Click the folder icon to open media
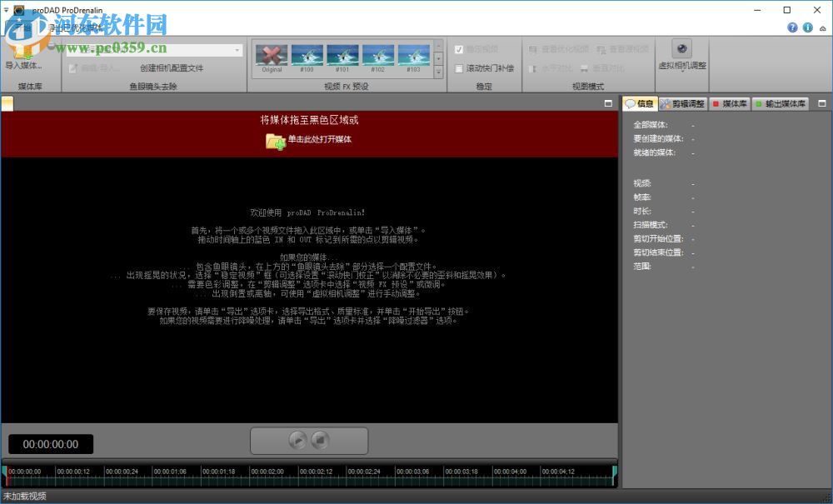The height and width of the screenshot is (504, 833). pyautogui.click(x=276, y=142)
